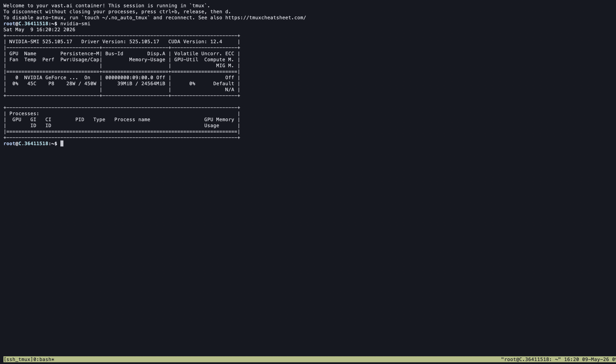616x364 pixels.
Task: Click the 'GPU Memory' column header
Action: pos(219,120)
